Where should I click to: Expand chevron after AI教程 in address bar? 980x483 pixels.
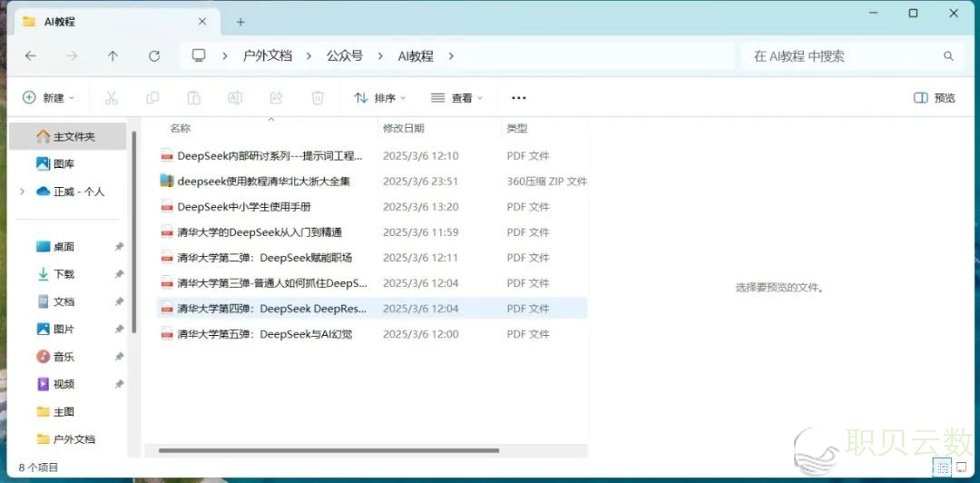click(x=451, y=56)
